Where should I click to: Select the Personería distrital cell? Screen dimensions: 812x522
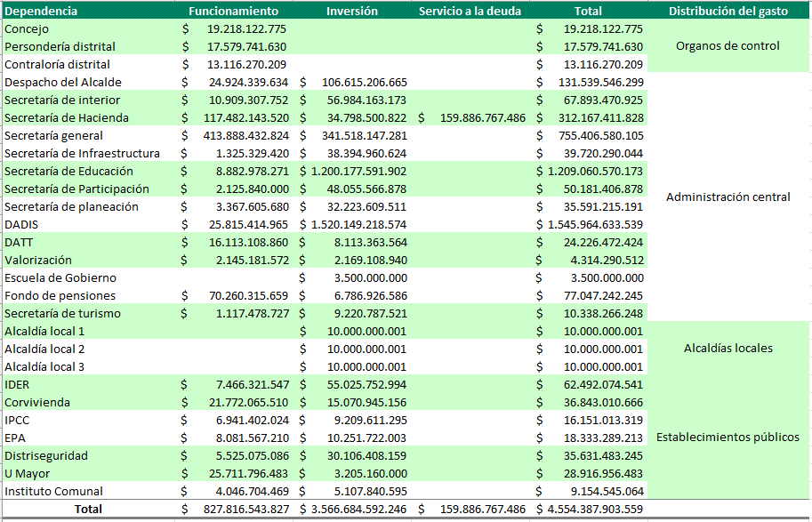point(60,46)
